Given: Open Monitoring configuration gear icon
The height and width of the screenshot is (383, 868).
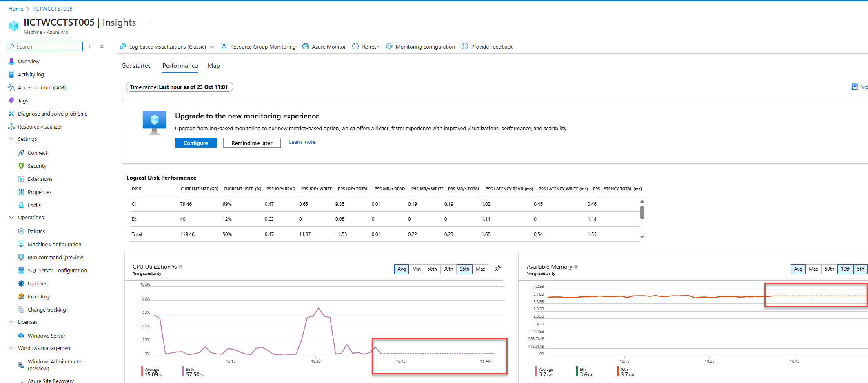Looking at the screenshot, I should click(389, 47).
